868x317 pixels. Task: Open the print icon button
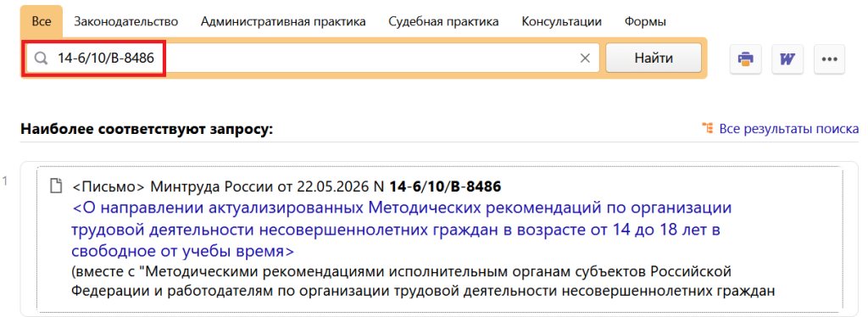745,58
